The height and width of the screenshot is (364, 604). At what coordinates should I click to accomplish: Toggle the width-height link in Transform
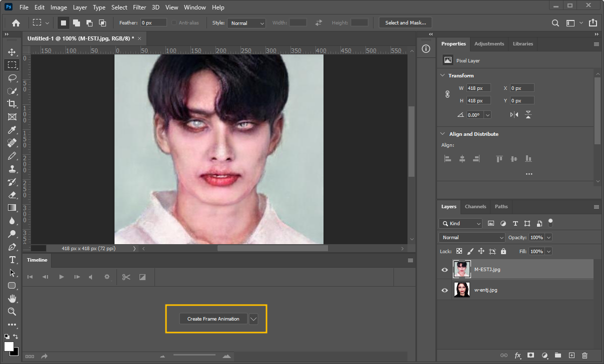(x=447, y=94)
